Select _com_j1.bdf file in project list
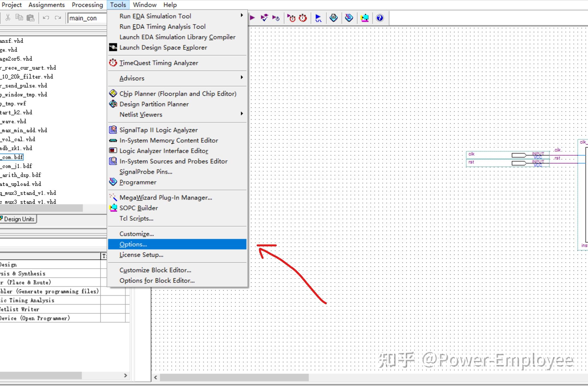Image resolution: width=588 pixels, height=386 pixels. 16,166
